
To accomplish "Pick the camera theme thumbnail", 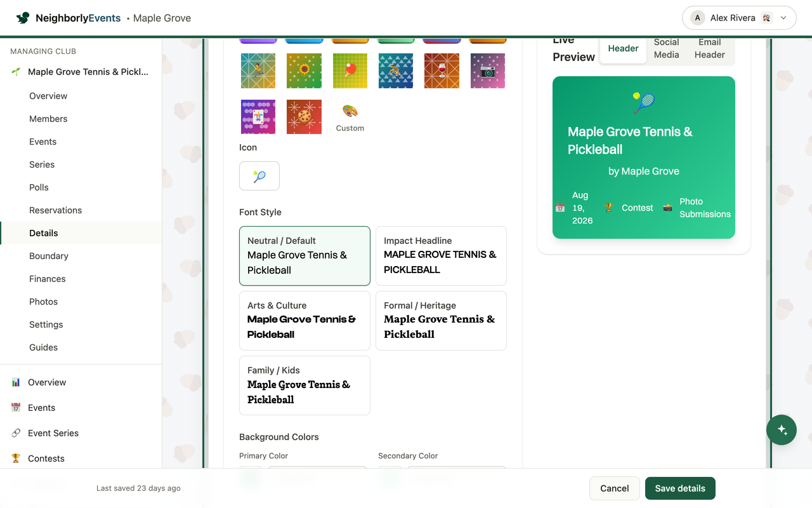I will 488,70.
